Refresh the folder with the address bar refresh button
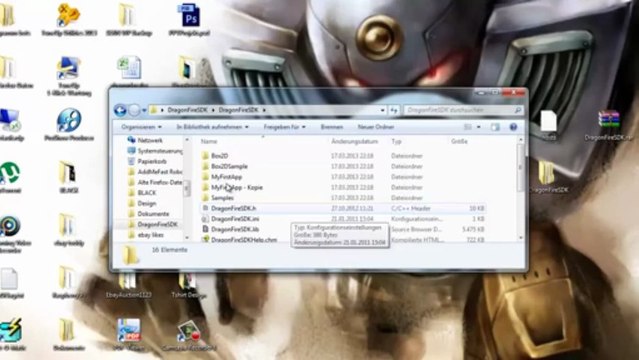 click(394, 110)
